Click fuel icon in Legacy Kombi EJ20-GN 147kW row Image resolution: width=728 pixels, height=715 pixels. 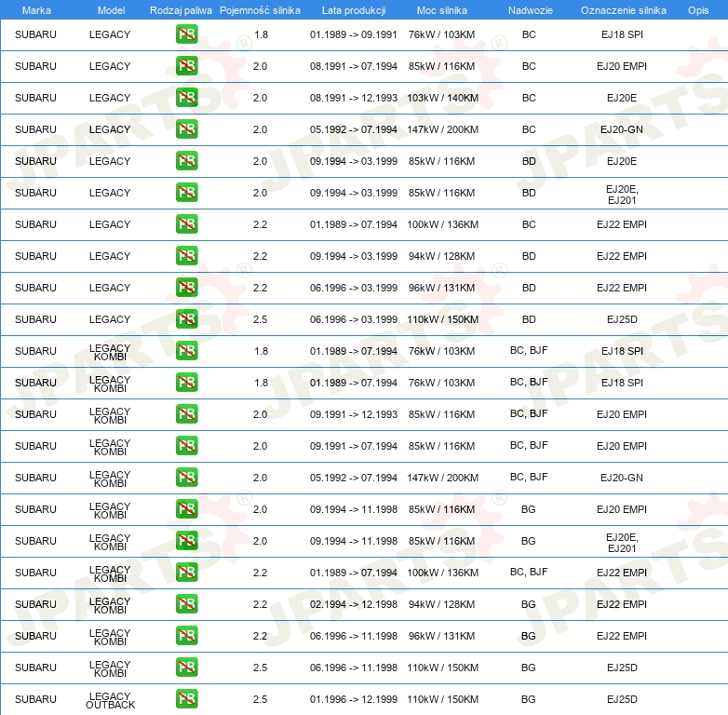(x=186, y=478)
